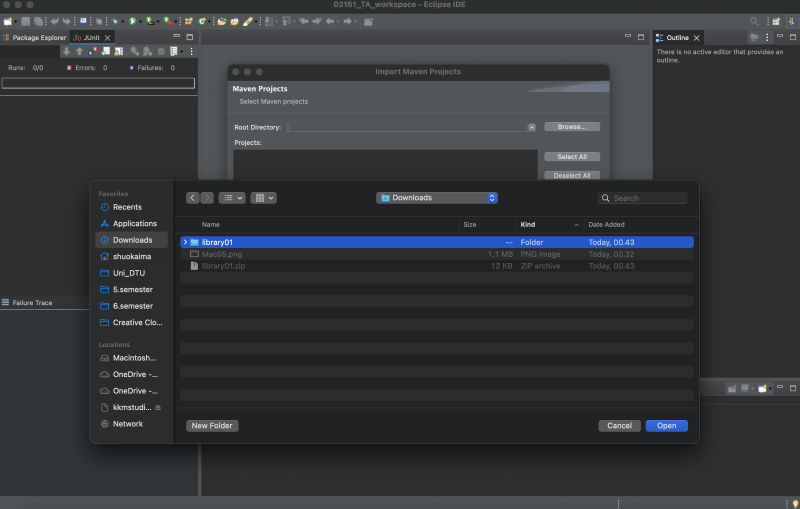Viewport: 800px width, 509px height.
Task: Sort by the Kind column header
Action: click(x=549, y=224)
